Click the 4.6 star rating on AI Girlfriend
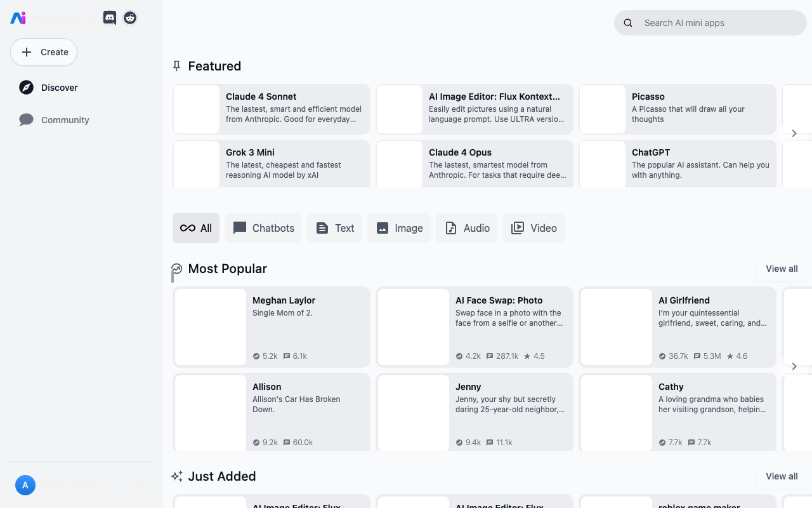812x508 pixels. [737, 356]
